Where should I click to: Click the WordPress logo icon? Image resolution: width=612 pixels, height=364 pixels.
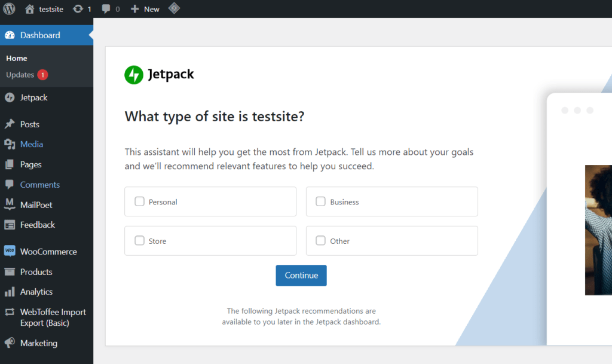point(9,9)
